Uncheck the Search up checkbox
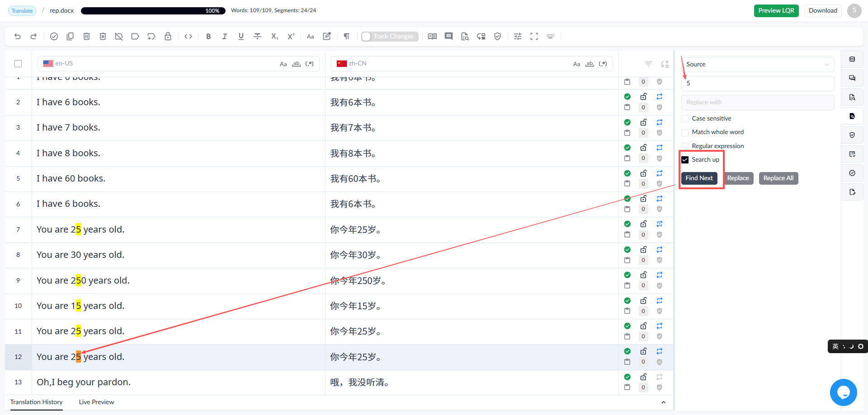868x415 pixels. [x=685, y=160]
